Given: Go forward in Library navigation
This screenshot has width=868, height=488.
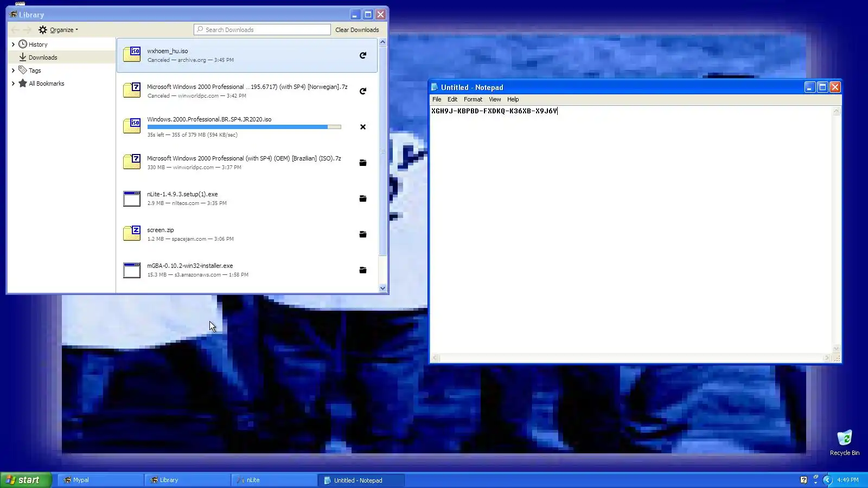Looking at the screenshot, I should click(27, 30).
